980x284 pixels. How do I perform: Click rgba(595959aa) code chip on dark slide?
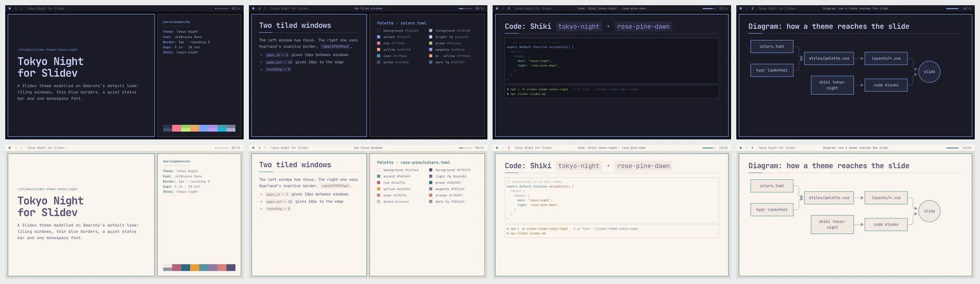tap(335, 47)
